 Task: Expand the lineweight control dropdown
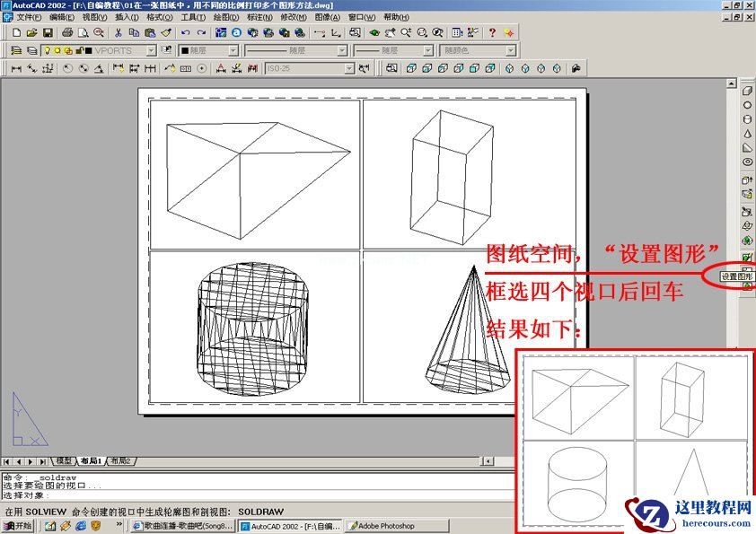tap(428, 50)
